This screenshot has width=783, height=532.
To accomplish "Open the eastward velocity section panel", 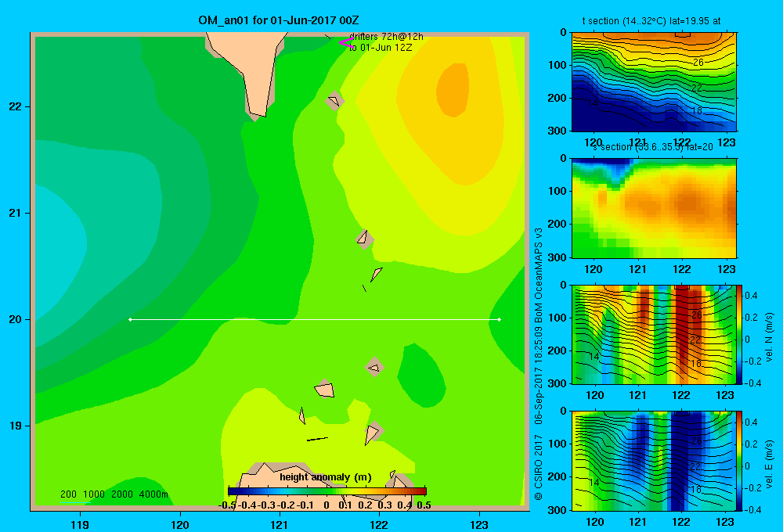I will tap(654, 461).
